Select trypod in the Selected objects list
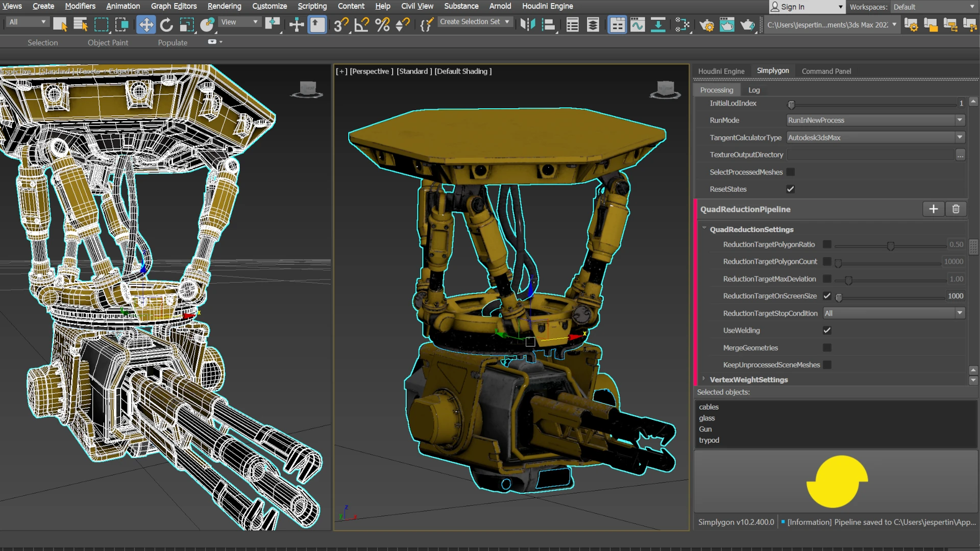The width and height of the screenshot is (980, 551). tap(709, 440)
